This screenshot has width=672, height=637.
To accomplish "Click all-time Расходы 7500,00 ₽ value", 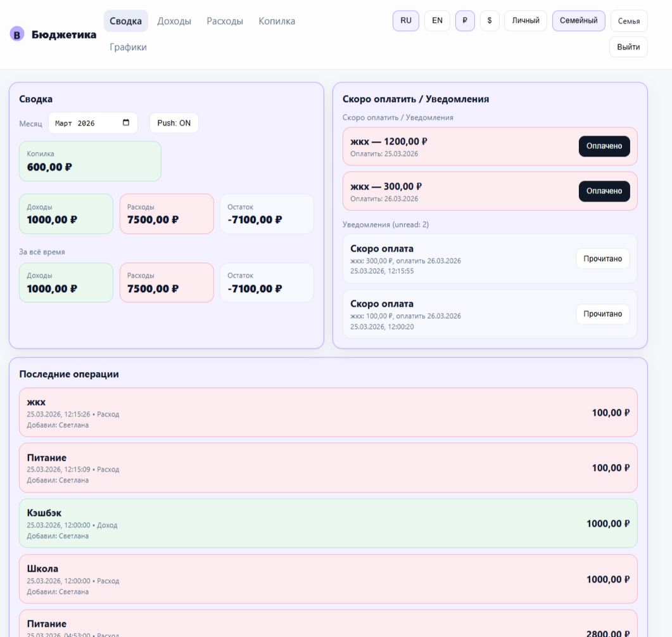I will click(153, 288).
